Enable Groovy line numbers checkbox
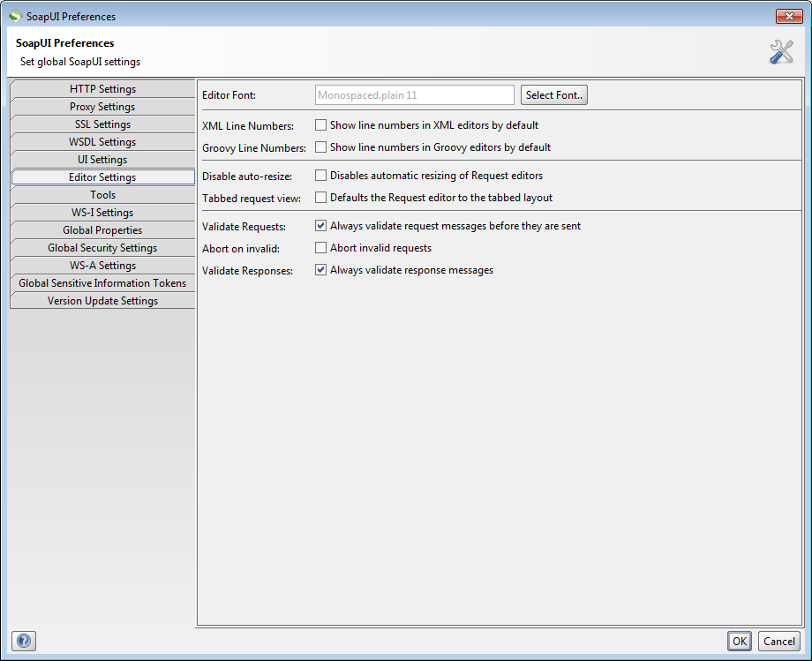The height and width of the screenshot is (661, 812). [321, 147]
